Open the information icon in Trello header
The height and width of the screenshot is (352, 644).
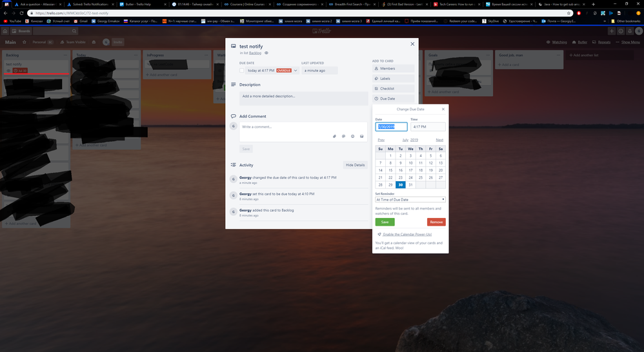click(x=621, y=31)
